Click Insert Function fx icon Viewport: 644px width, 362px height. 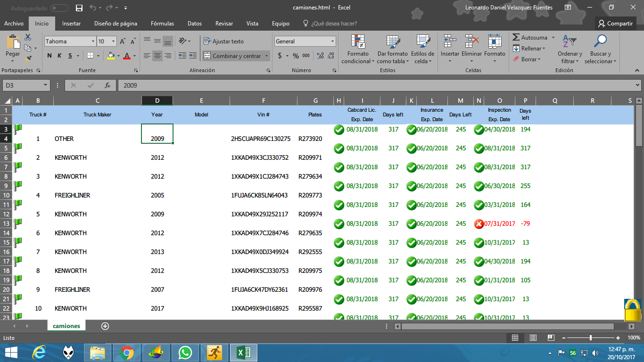click(x=107, y=85)
